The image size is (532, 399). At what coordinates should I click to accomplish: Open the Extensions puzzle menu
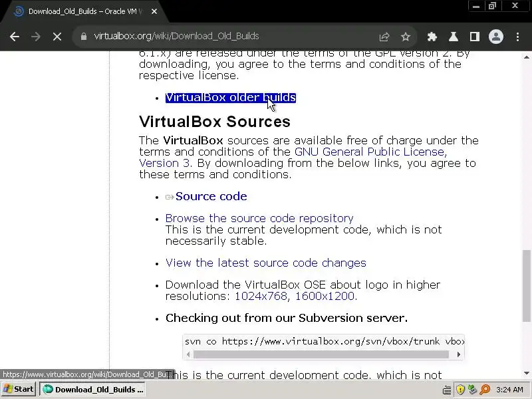[x=432, y=37]
